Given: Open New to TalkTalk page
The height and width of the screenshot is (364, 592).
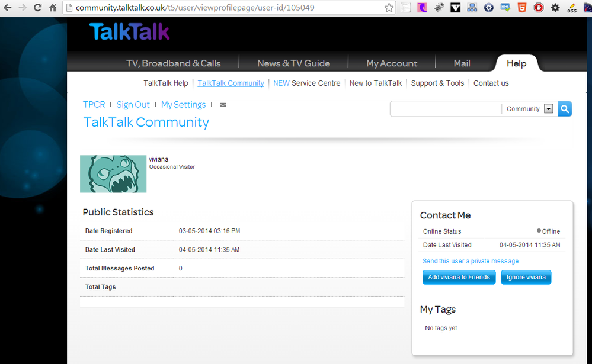Looking at the screenshot, I should pyautogui.click(x=376, y=83).
